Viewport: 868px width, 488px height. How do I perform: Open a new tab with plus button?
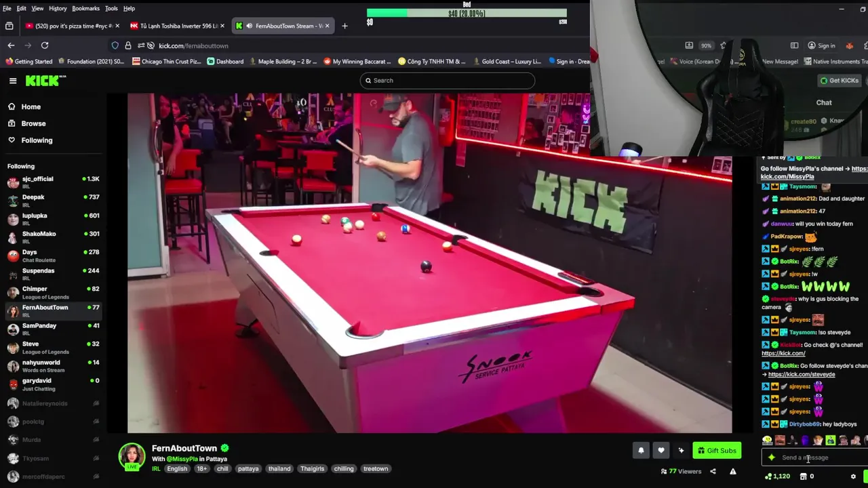pyautogui.click(x=344, y=26)
